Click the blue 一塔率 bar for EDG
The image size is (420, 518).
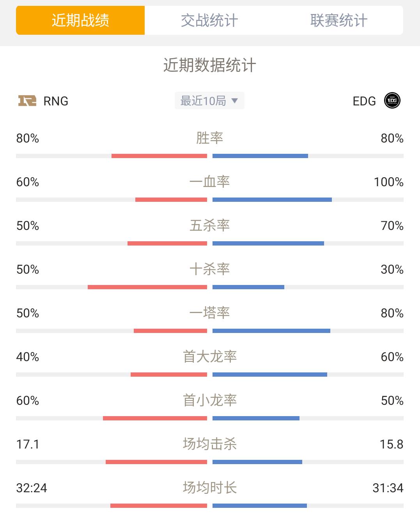(271, 331)
